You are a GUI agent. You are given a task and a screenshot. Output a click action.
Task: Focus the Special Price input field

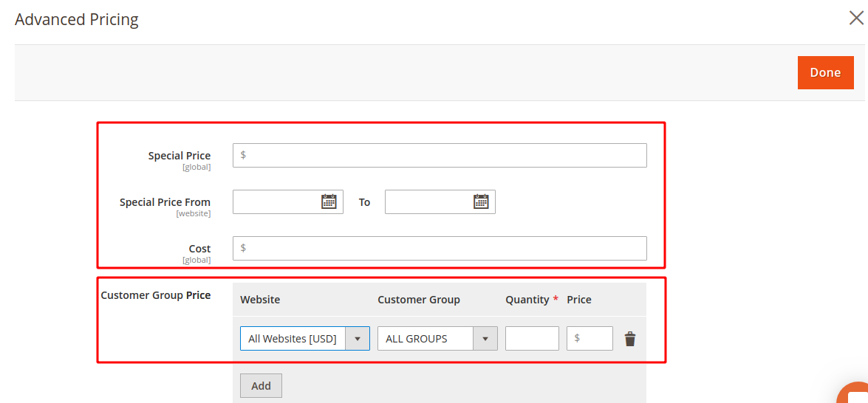point(440,155)
